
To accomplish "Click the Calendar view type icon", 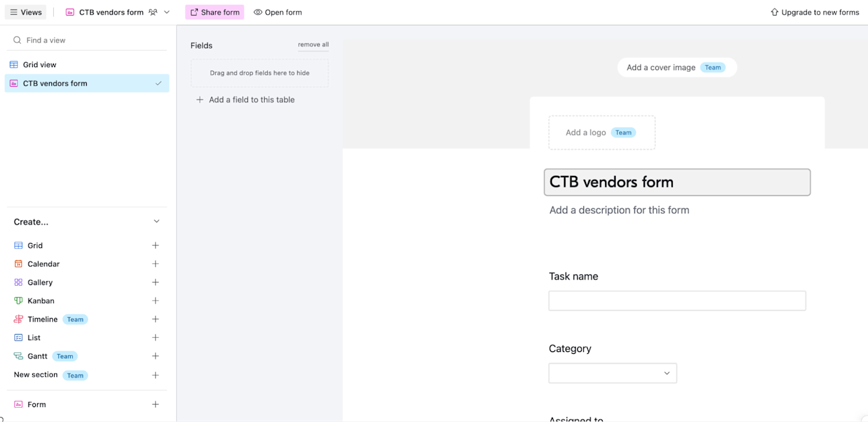I will click(x=19, y=264).
